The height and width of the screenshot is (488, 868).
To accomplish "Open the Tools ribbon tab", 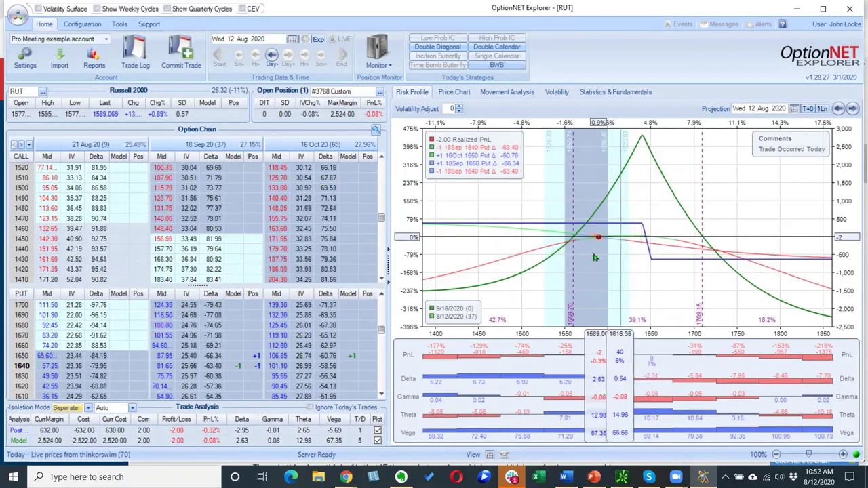I will (x=119, y=24).
